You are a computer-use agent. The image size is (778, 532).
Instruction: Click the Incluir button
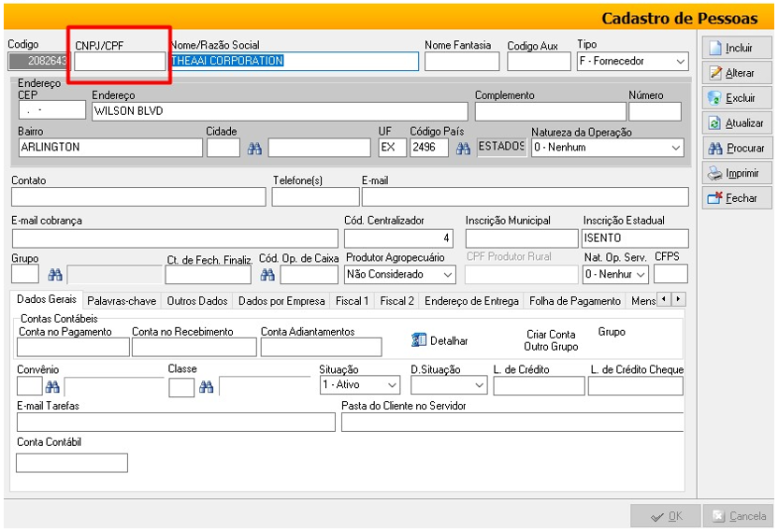(x=737, y=48)
